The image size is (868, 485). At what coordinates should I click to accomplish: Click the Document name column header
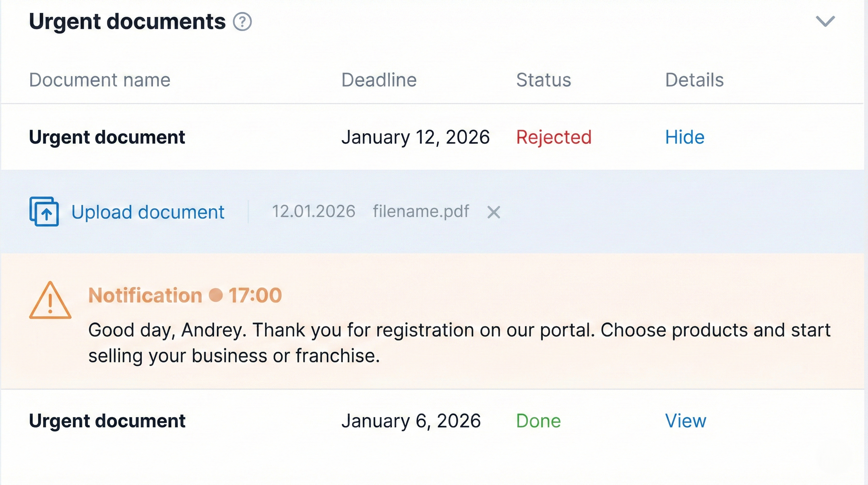100,80
